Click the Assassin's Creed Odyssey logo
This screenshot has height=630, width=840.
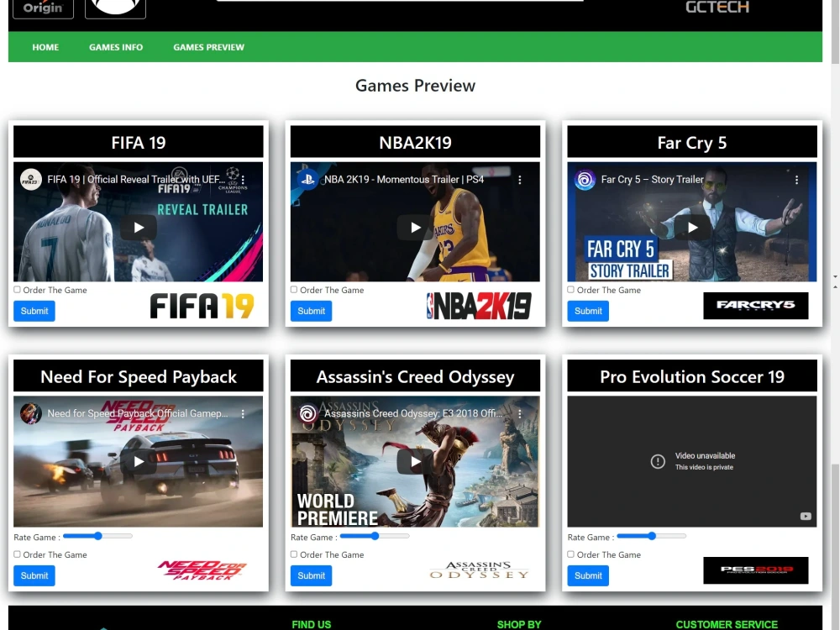click(x=479, y=570)
